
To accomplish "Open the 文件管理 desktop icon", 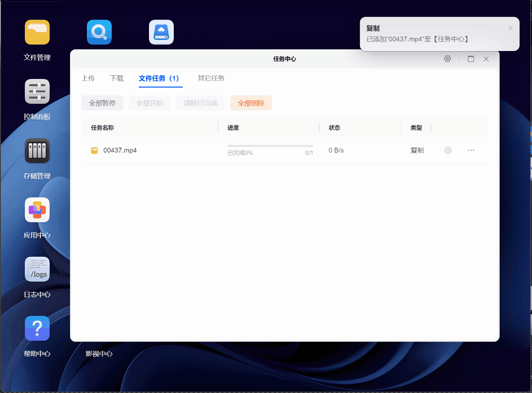I will click(37, 32).
